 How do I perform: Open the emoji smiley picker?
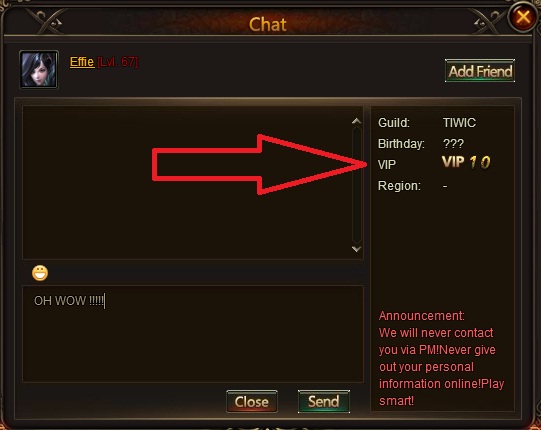click(40, 273)
